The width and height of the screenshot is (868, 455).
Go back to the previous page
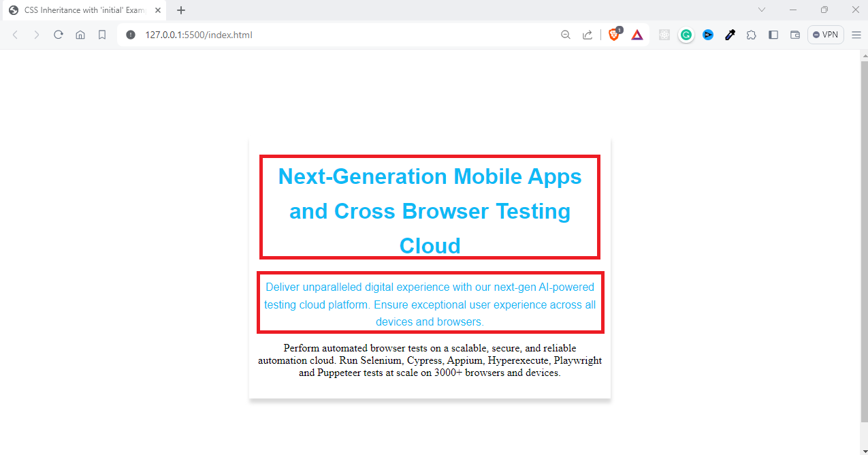coord(15,35)
